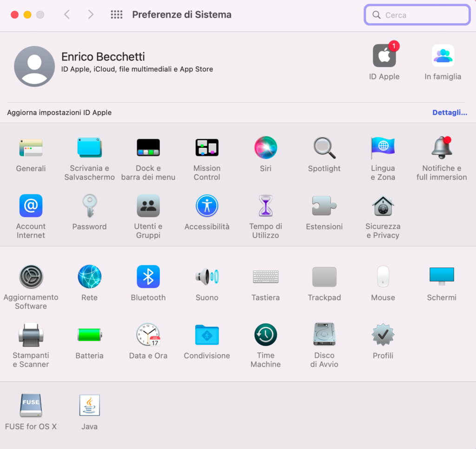The image size is (476, 449).
Task: Open Bluetooth preferences
Action: click(x=148, y=277)
